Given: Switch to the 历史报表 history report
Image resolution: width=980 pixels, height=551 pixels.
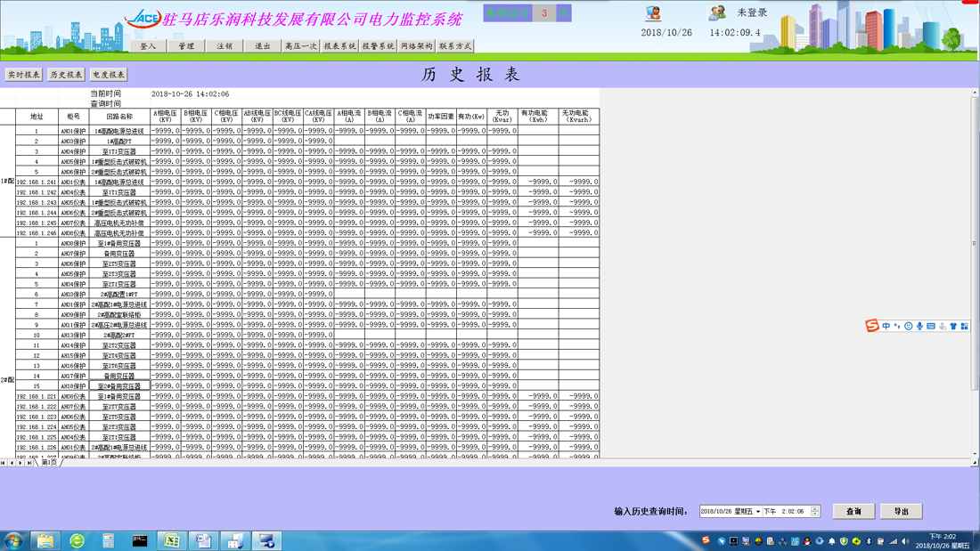Looking at the screenshot, I should pyautogui.click(x=66, y=75).
